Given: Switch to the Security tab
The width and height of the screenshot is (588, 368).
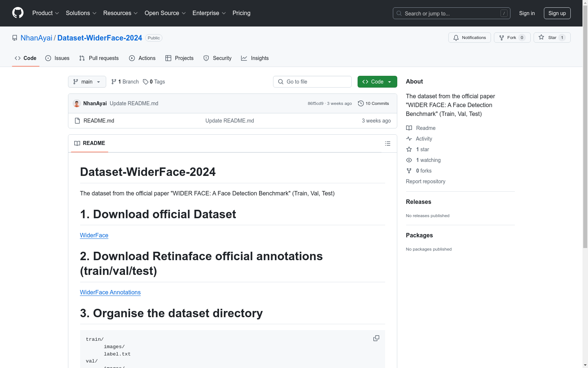Looking at the screenshot, I should click(x=218, y=58).
